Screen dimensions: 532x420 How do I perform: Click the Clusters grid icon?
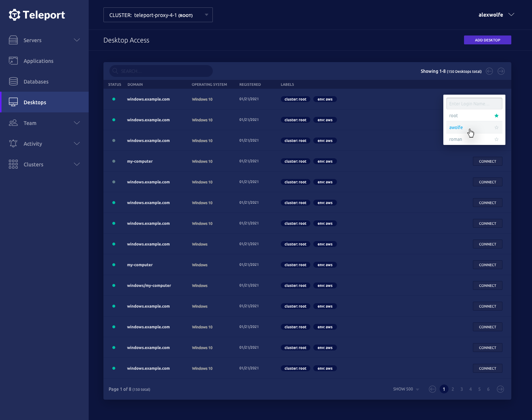tap(13, 164)
